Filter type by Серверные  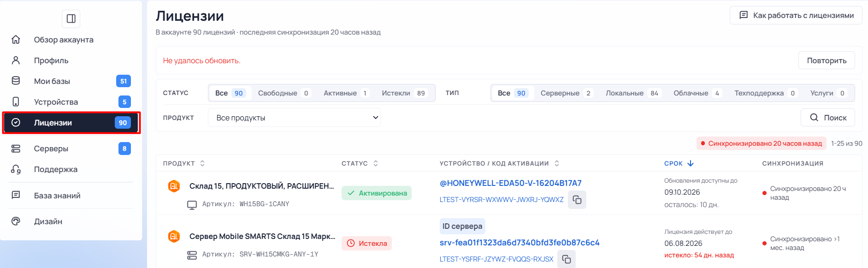coord(566,93)
